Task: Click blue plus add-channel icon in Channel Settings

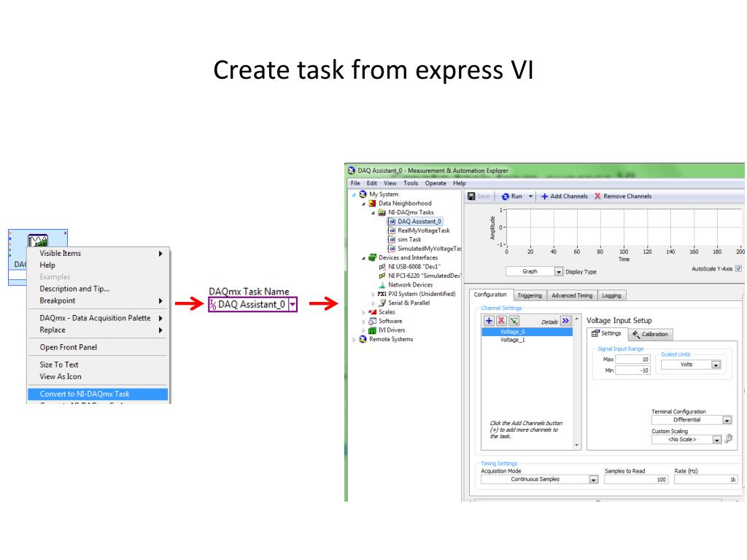Action: click(489, 321)
